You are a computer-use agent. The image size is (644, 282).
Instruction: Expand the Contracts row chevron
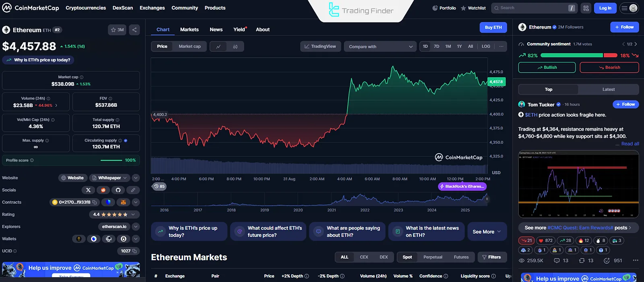click(136, 202)
